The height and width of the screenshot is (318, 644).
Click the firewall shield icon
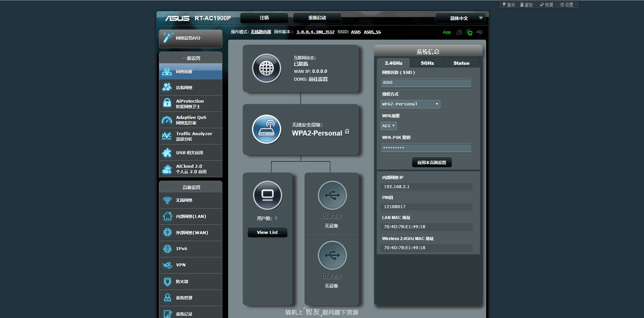(167, 281)
